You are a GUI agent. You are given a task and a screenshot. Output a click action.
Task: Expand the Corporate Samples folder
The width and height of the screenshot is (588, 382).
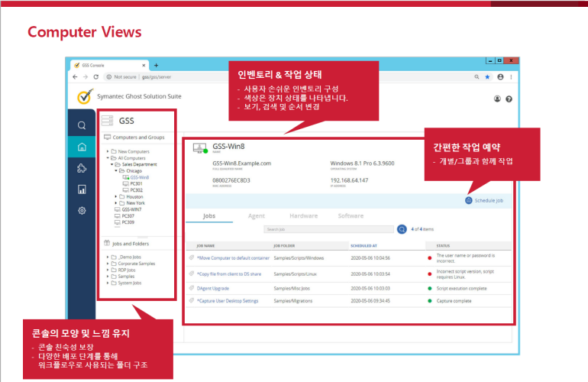[108, 264]
